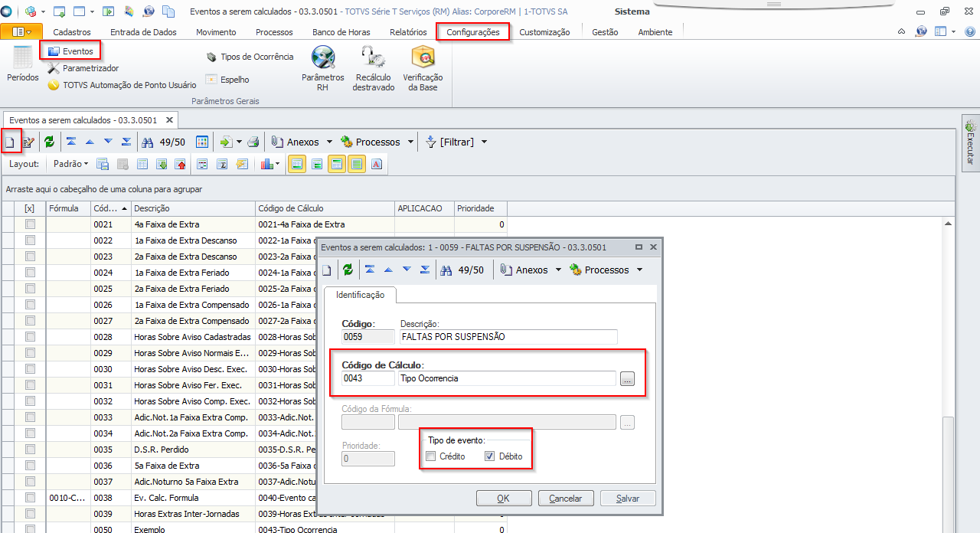Image resolution: width=980 pixels, height=533 pixels.
Task: Expand Processos dropdown in main toolbar
Action: pyautogui.click(x=410, y=142)
